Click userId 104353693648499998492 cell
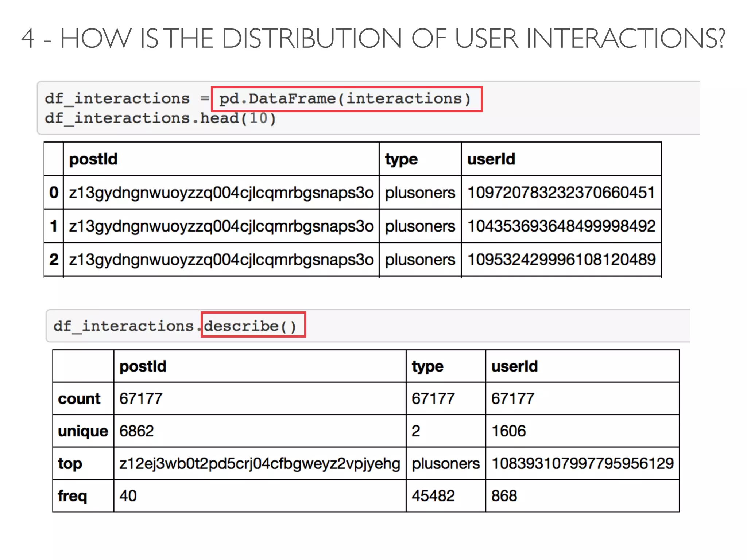The height and width of the screenshot is (560, 747). click(x=561, y=226)
